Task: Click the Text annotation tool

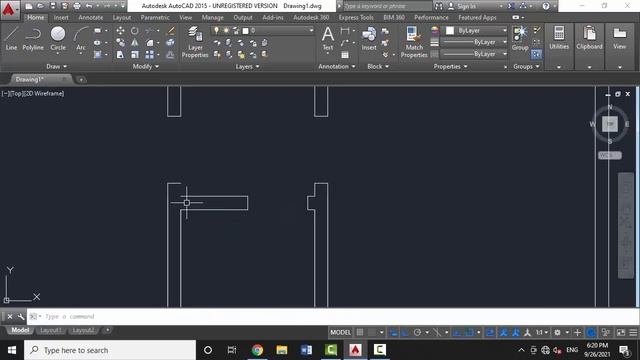Action: tap(328, 39)
